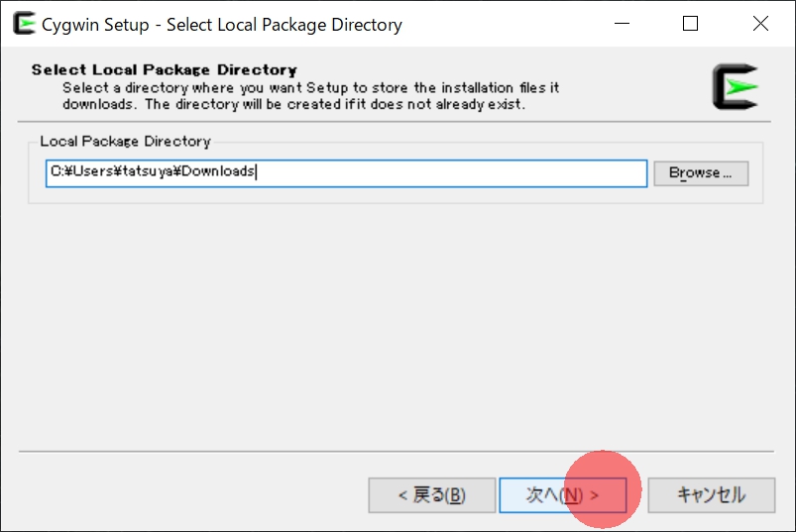This screenshot has height=532, width=796.
Task: Place cursor on 'Users' in the path
Action: tap(93, 171)
